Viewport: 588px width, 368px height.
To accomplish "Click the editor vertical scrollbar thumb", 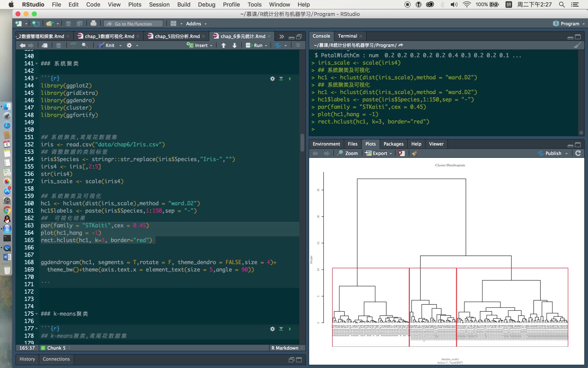I will point(302,142).
